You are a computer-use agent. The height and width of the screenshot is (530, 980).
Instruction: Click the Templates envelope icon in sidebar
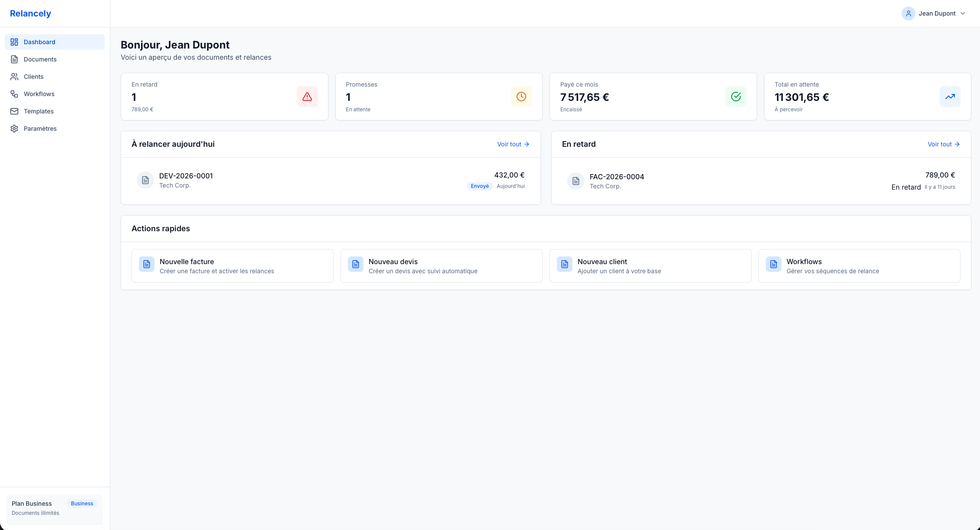point(14,111)
